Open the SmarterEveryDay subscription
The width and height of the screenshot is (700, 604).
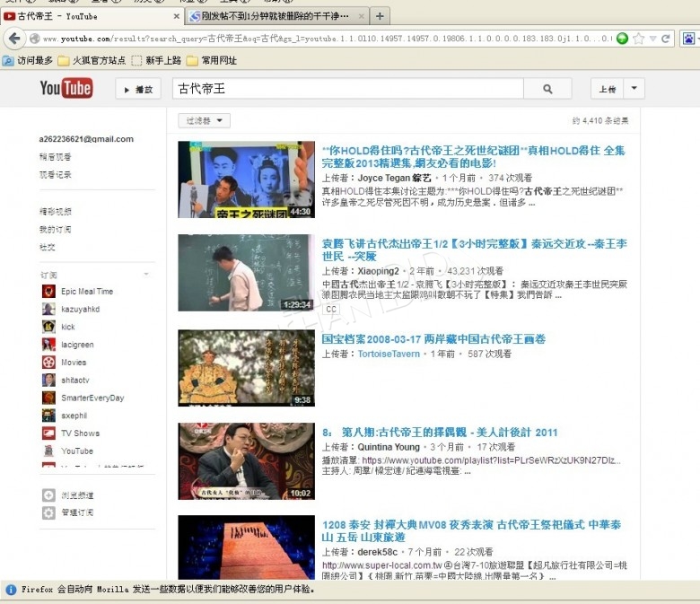(x=92, y=398)
